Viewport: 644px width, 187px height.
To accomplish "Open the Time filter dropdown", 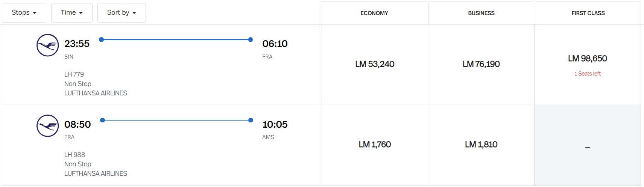I will (x=72, y=13).
